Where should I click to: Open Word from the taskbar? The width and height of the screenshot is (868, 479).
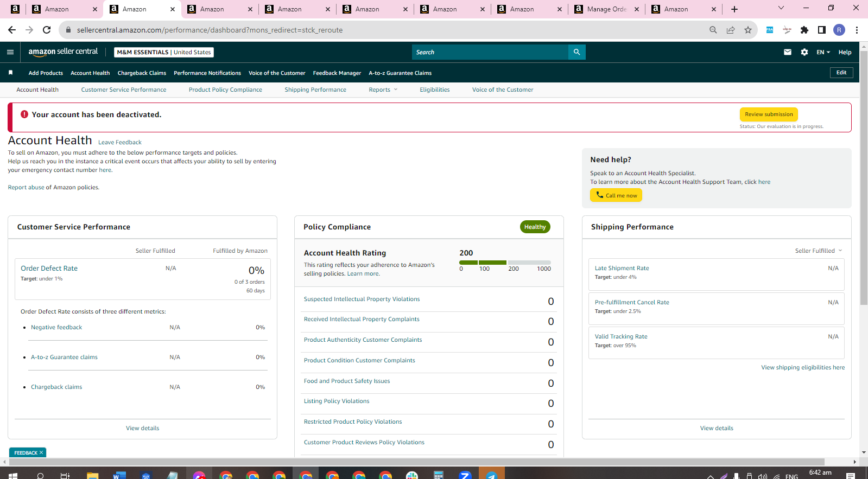[x=119, y=476]
